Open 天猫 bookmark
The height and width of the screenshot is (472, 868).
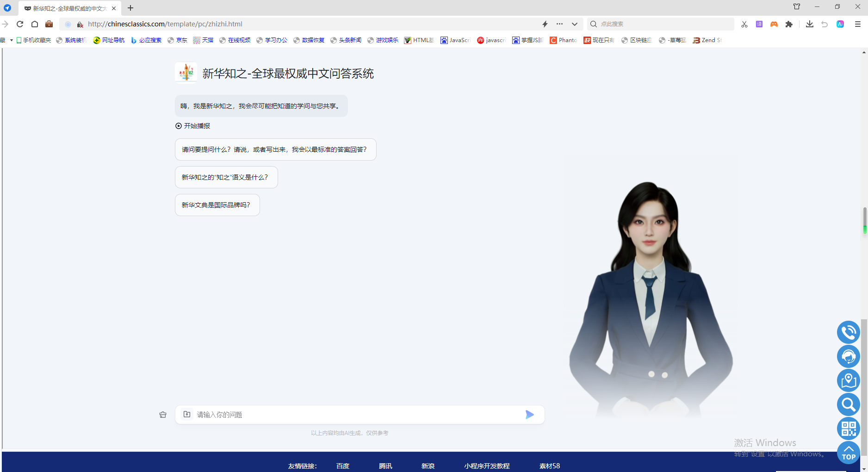[204, 40]
